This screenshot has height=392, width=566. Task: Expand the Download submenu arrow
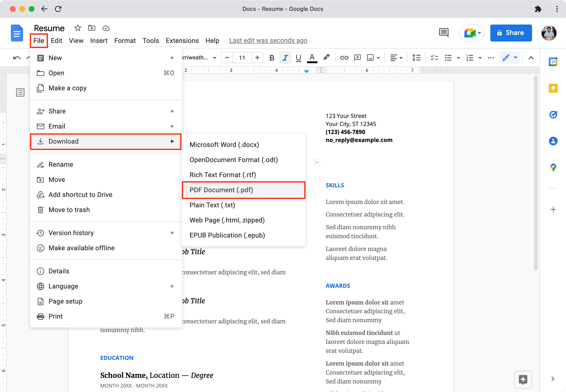coord(172,141)
